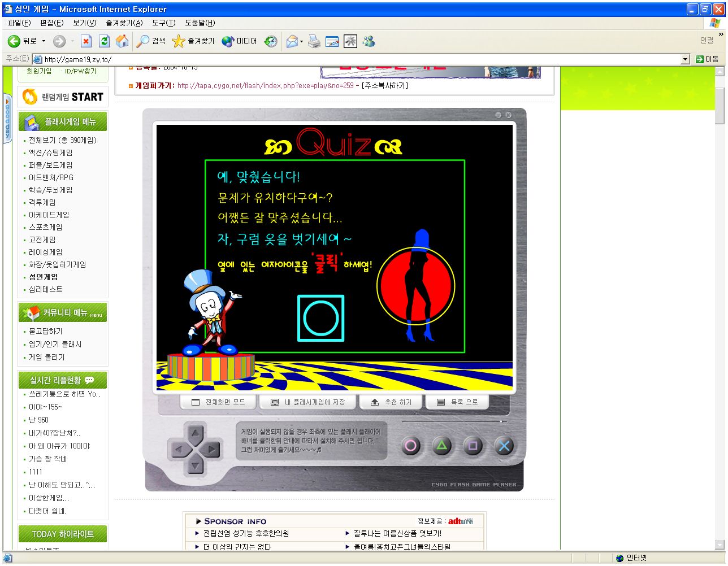Click the D-pad left arrow
Viewport: 728px width, 566px height.
pyautogui.click(x=180, y=450)
